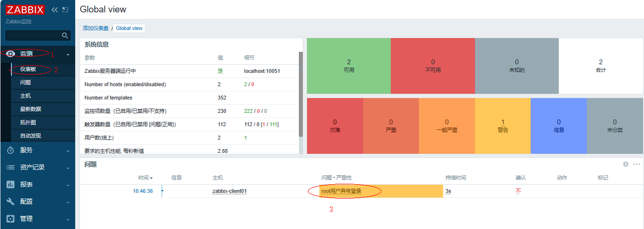Click the 报表 bar chart icon

pyautogui.click(x=10, y=184)
